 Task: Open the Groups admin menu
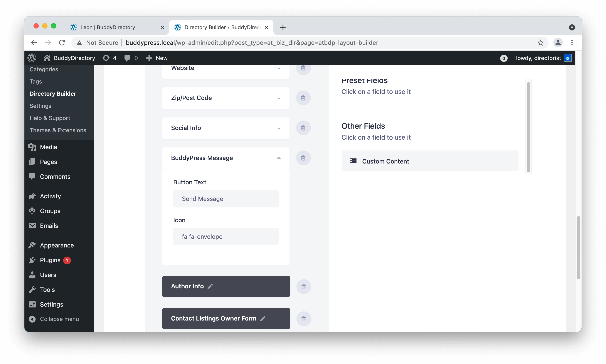[50, 211]
